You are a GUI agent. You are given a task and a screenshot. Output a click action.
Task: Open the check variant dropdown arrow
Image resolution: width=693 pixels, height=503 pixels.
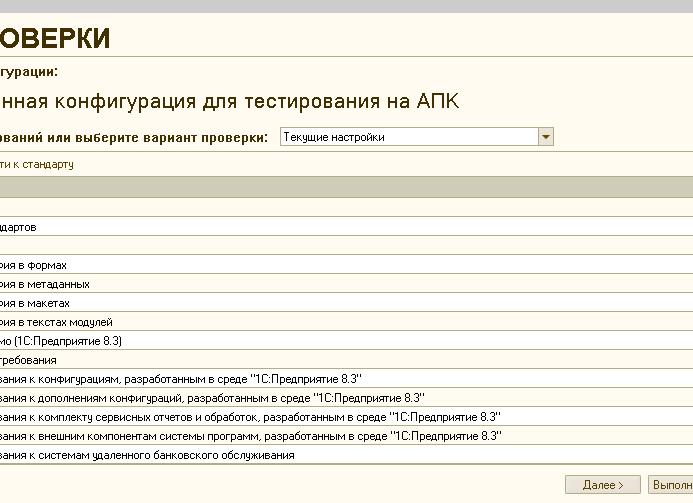(x=546, y=137)
